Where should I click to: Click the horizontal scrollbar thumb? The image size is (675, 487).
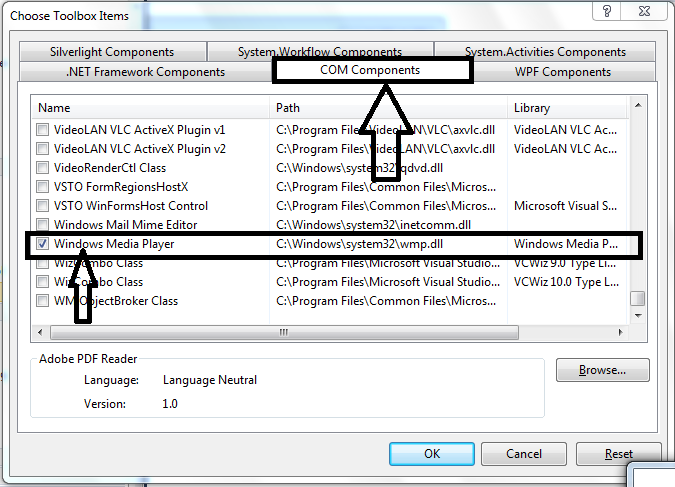(x=284, y=332)
